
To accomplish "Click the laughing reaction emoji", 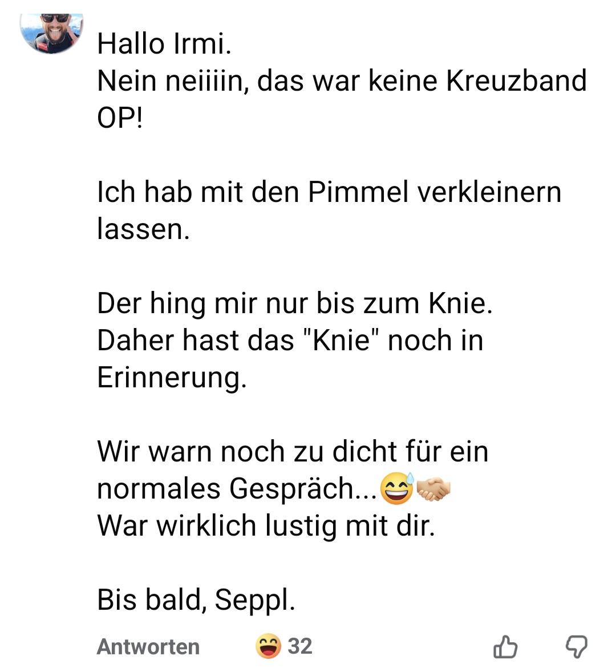I will click(x=268, y=646).
